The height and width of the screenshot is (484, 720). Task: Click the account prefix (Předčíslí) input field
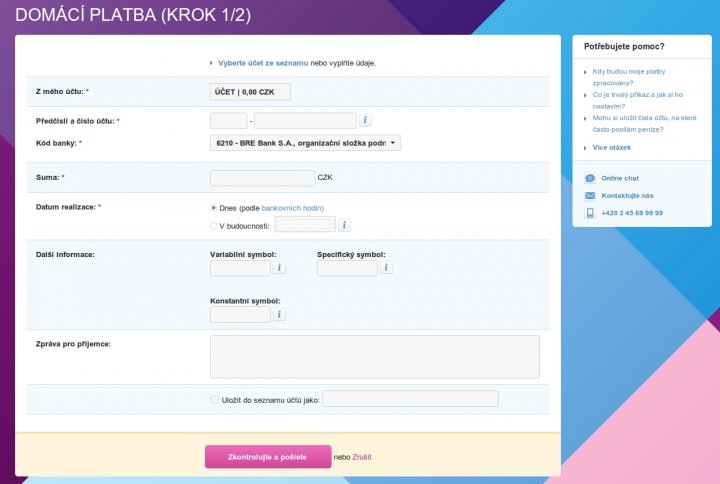pos(229,121)
